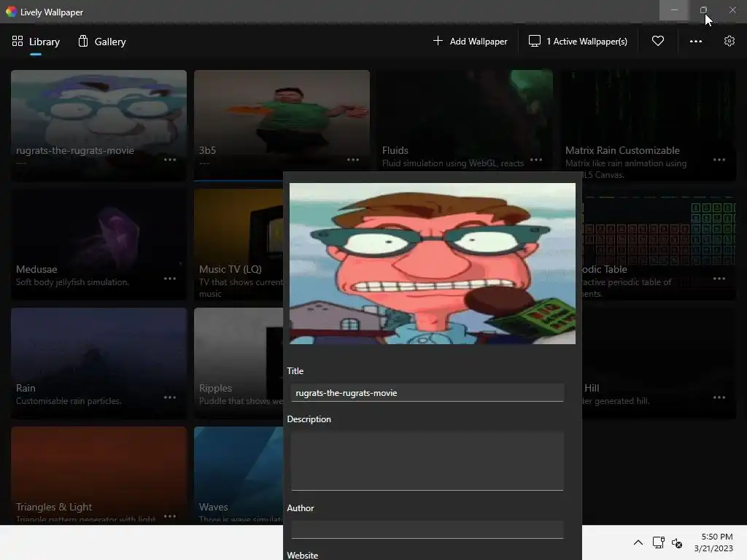Image resolution: width=747 pixels, height=560 pixels.
Task: Click the Gallery bag icon
Action: [83, 41]
